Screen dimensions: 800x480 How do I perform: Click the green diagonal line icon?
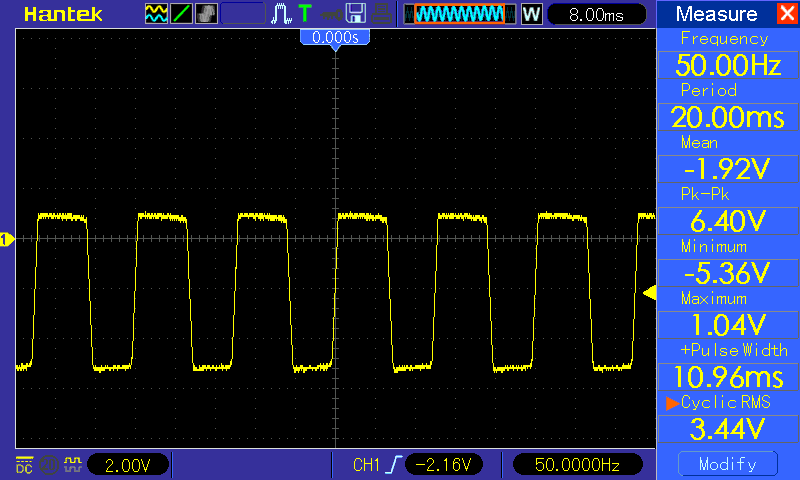point(181,14)
